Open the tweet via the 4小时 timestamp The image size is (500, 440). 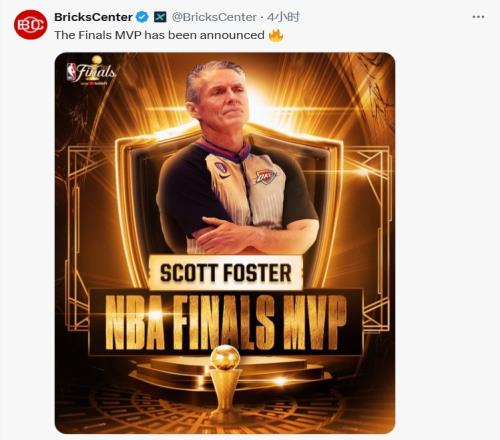coord(283,17)
